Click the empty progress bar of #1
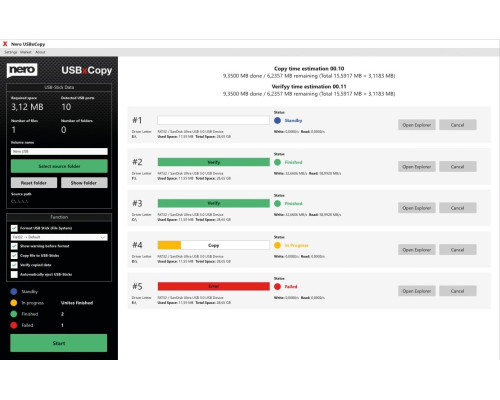The height and width of the screenshot is (400, 500). click(214, 120)
